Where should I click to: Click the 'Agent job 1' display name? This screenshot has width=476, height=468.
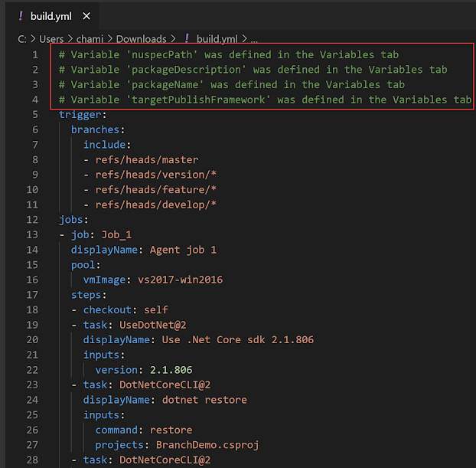coord(183,250)
